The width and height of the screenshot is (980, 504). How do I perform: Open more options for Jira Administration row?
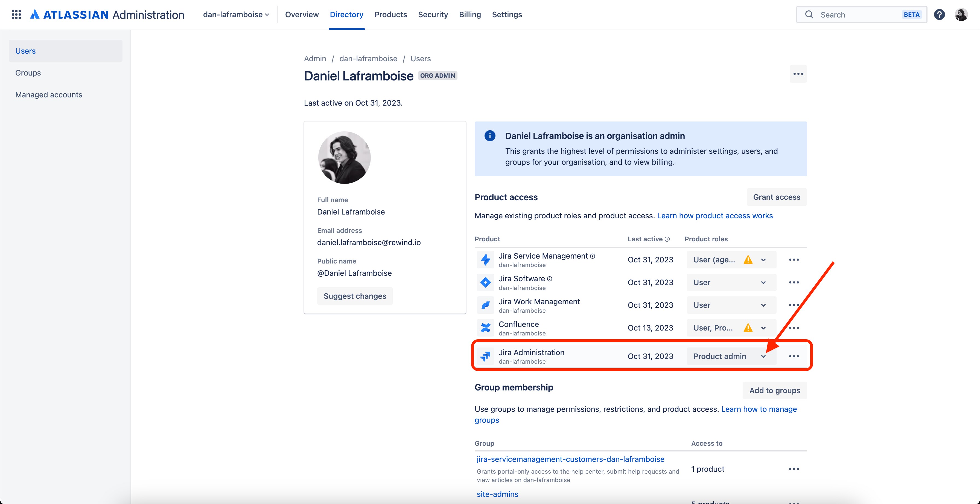794,356
